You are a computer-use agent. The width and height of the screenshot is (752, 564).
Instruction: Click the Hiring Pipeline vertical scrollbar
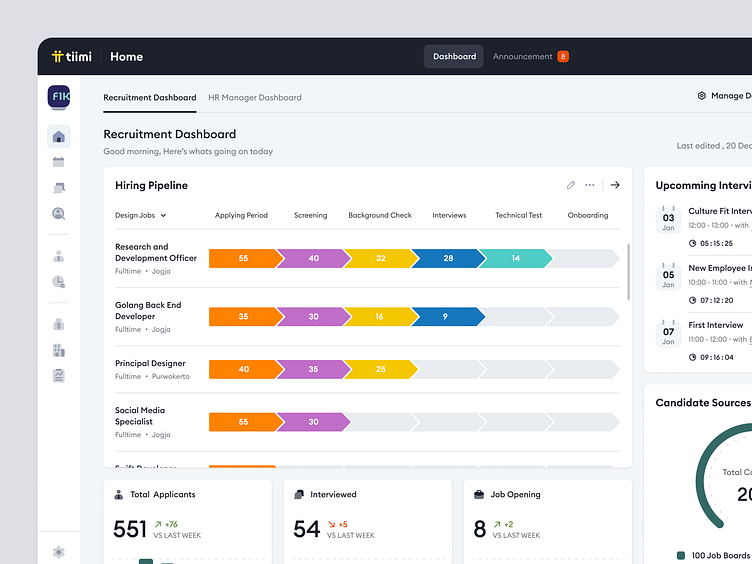[x=628, y=270]
